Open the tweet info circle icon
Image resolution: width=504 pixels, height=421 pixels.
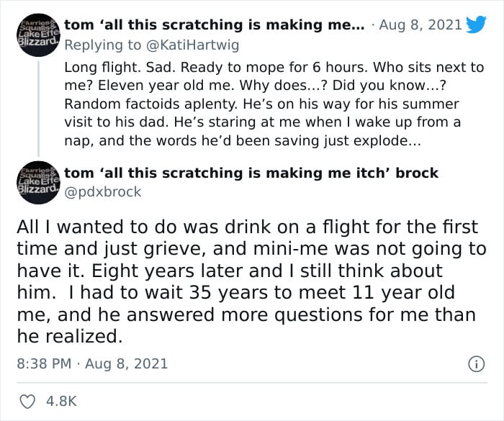point(476,364)
